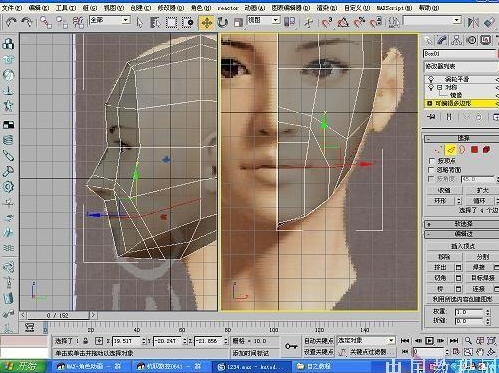Screen dimensions: 499x373
Task: Open the Hierarchy panel tab icon
Action: (456, 41)
